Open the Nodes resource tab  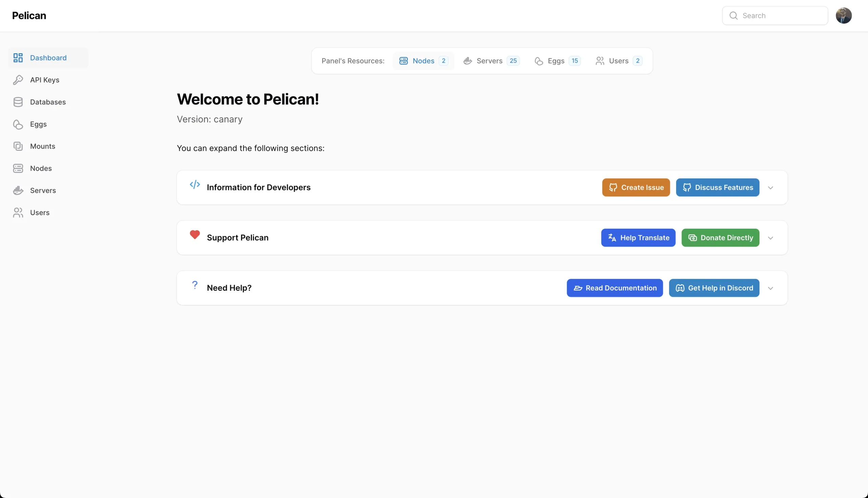coord(423,61)
